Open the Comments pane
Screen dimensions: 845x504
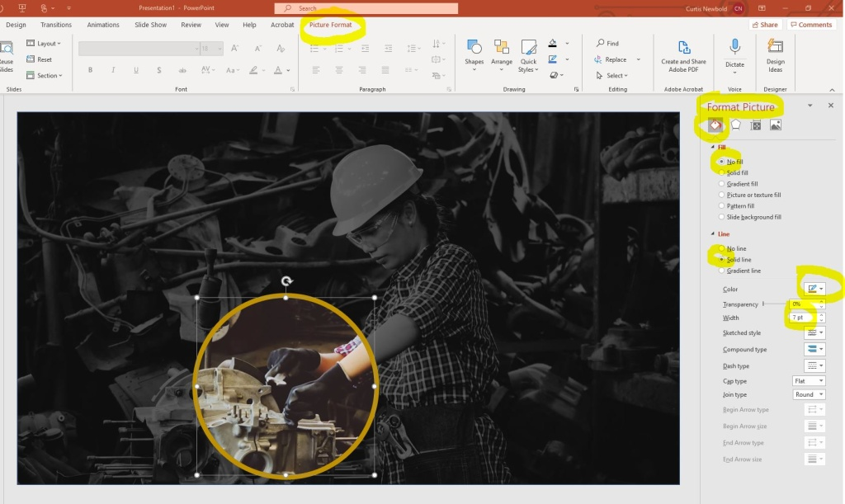pos(811,25)
